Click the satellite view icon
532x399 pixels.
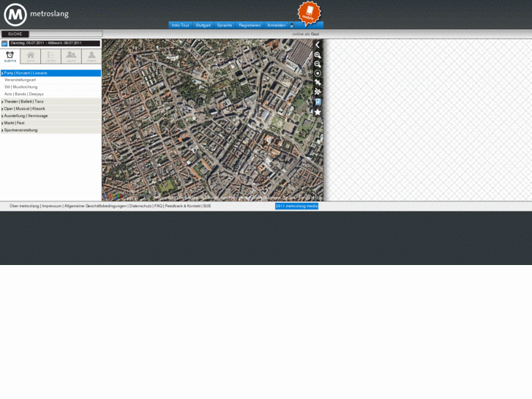tap(318, 82)
